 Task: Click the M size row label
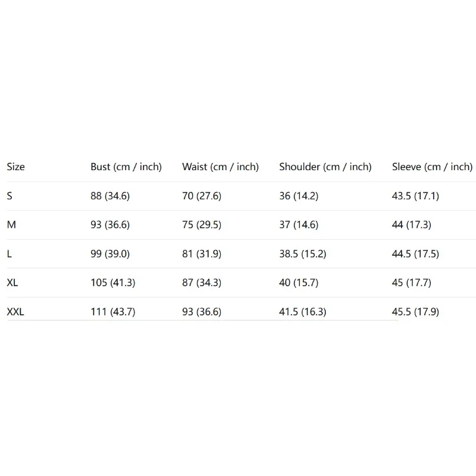click(11, 225)
